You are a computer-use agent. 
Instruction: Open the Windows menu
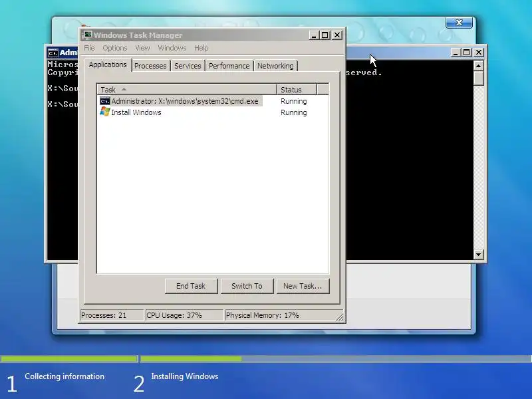(172, 48)
